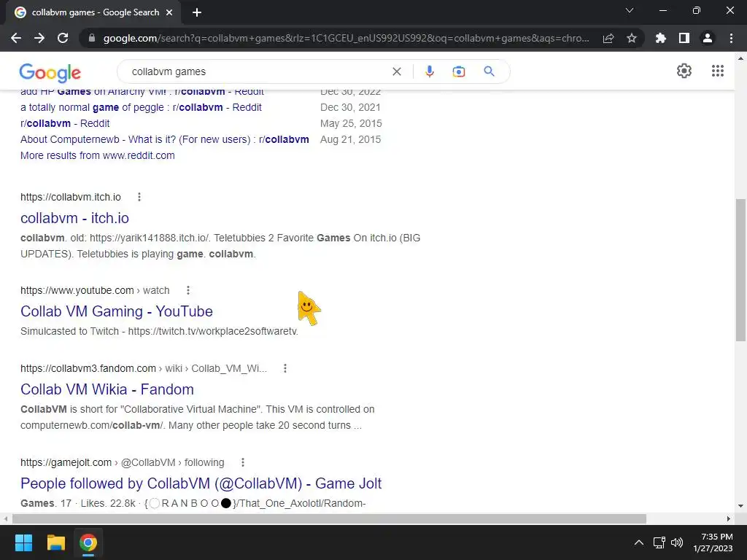Start a voice search with microphone
The width and height of the screenshot is (747, 560).
(429, 71)
